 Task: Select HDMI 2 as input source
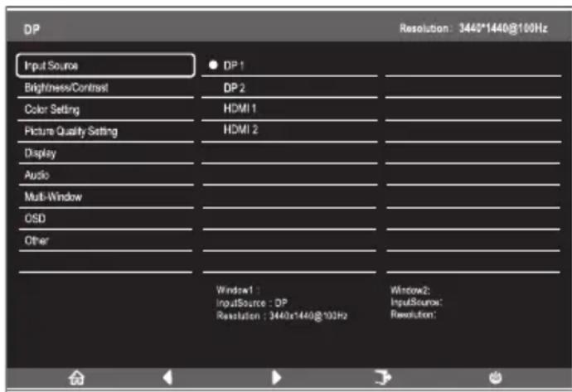[x=289, y=130]
